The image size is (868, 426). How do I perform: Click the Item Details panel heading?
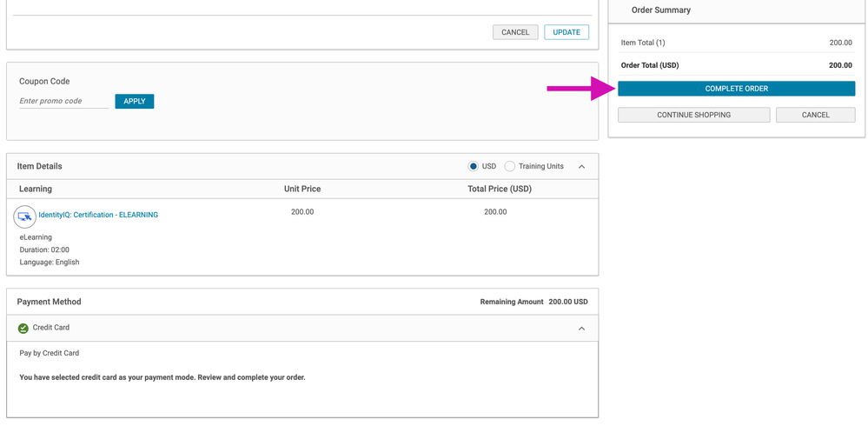coord(40,166)
